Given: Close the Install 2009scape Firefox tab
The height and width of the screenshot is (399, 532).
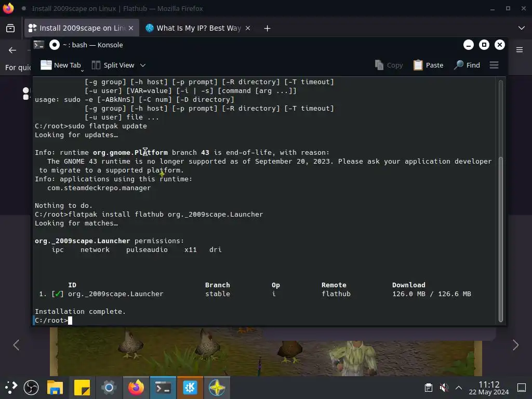Looking at the screenshot, I should (131, 28).
